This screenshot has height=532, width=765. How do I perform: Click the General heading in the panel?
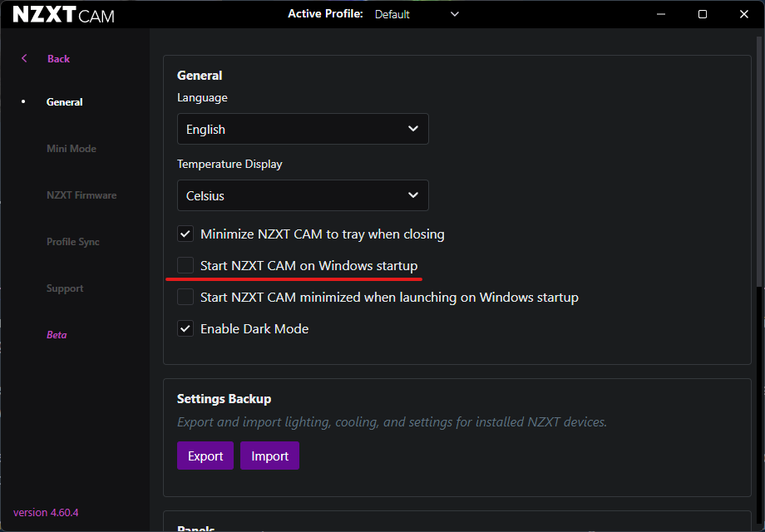200,76
